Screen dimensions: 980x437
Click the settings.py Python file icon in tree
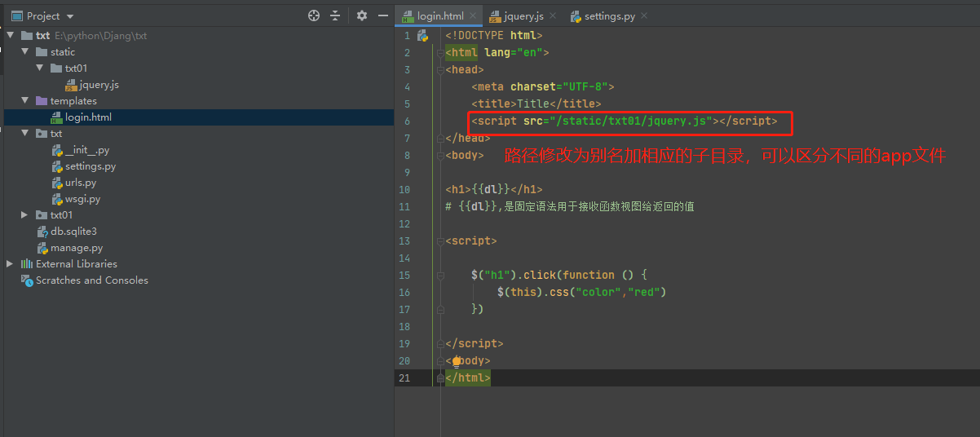coord(56,166)
